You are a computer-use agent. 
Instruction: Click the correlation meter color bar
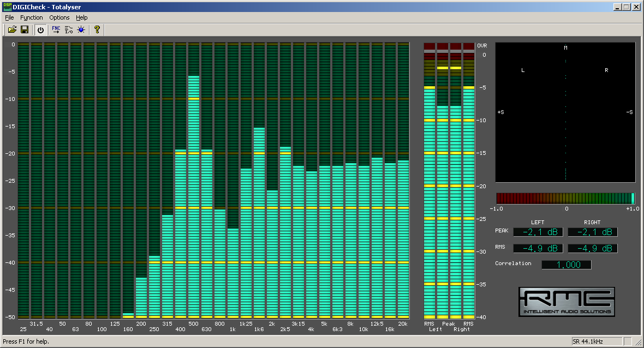pyautogui.click(x=565, y=198)
